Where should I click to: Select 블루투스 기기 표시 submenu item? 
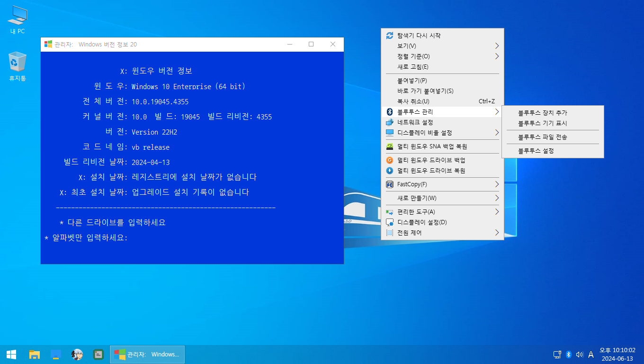click(x=553, y=123)
